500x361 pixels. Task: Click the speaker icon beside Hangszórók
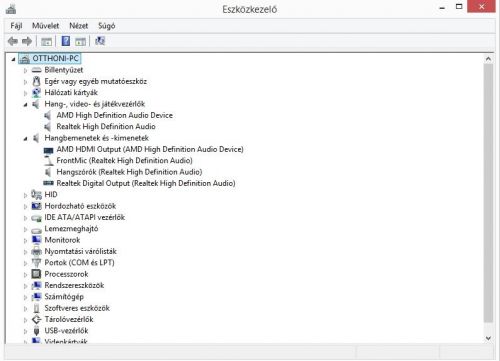(48, 172)
